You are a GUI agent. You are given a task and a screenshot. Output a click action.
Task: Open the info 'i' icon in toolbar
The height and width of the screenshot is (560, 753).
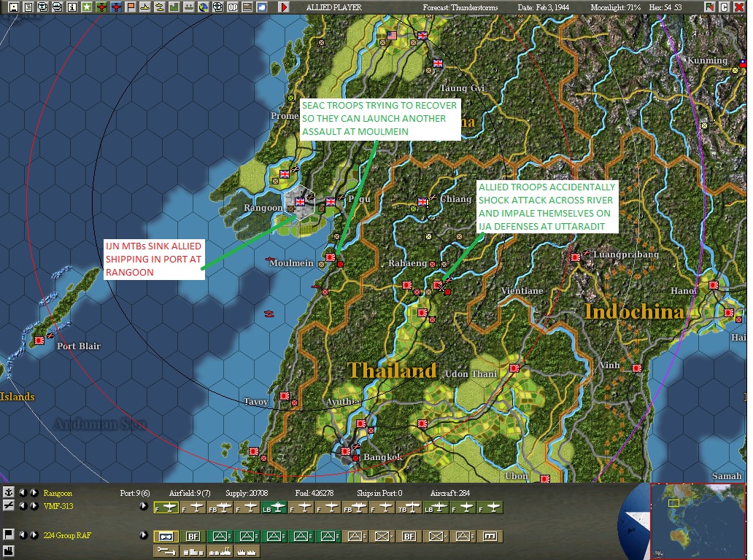point(72,7)
